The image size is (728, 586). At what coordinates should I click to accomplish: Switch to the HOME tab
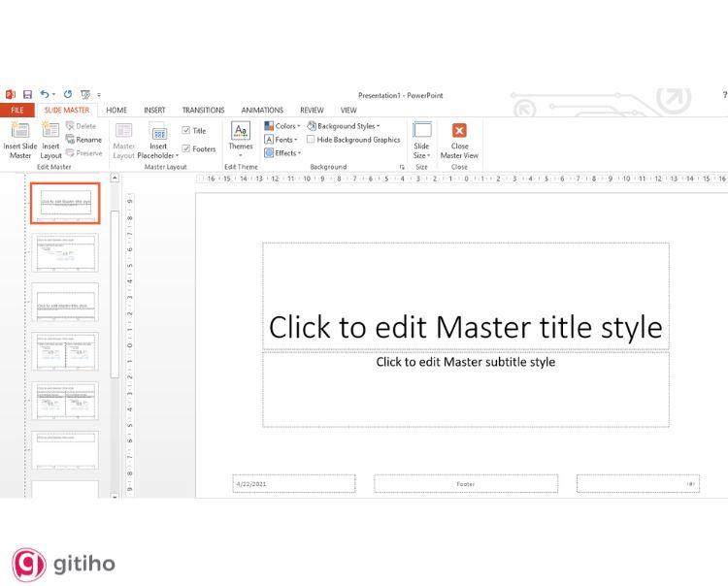pos(116,110)
